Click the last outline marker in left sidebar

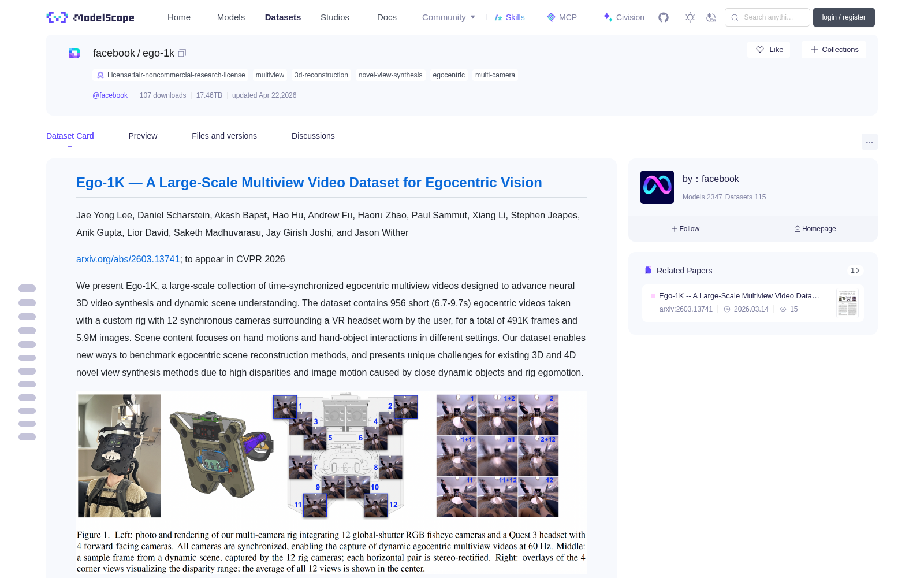point(27,437)
